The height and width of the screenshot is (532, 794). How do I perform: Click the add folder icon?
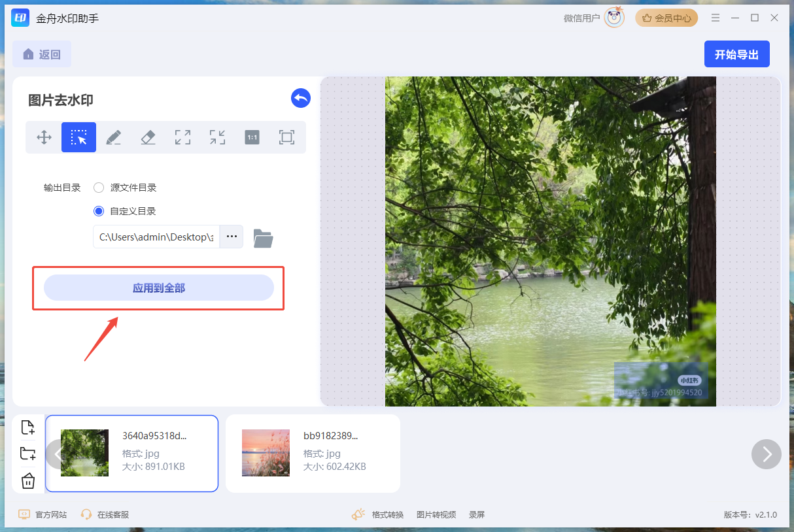[x=28, y=454]
